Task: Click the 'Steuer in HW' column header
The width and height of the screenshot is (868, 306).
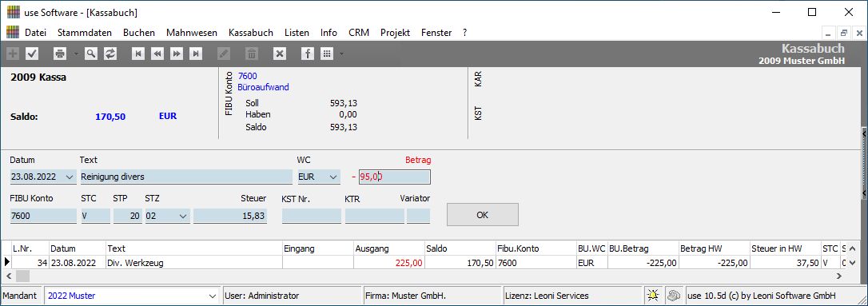Action: coord(785,249)
